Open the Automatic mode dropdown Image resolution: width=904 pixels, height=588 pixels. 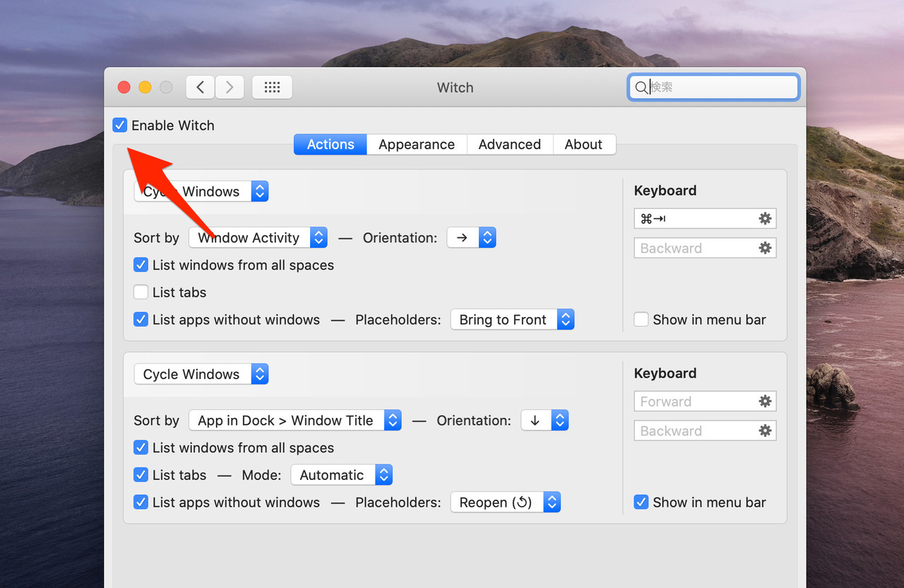click(341, 475)
